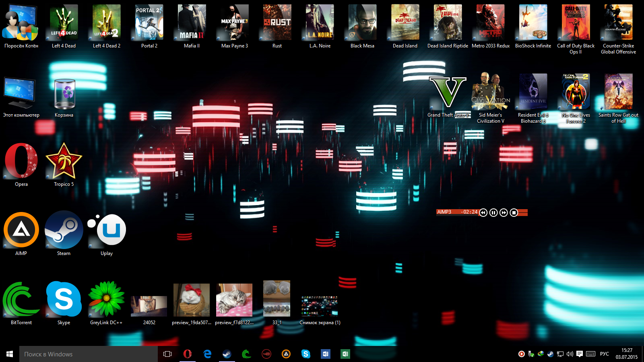Viewport: 644px width, 362px height.
Task: Pause playback in AIMP3 widget
Action: coord(493,212)
